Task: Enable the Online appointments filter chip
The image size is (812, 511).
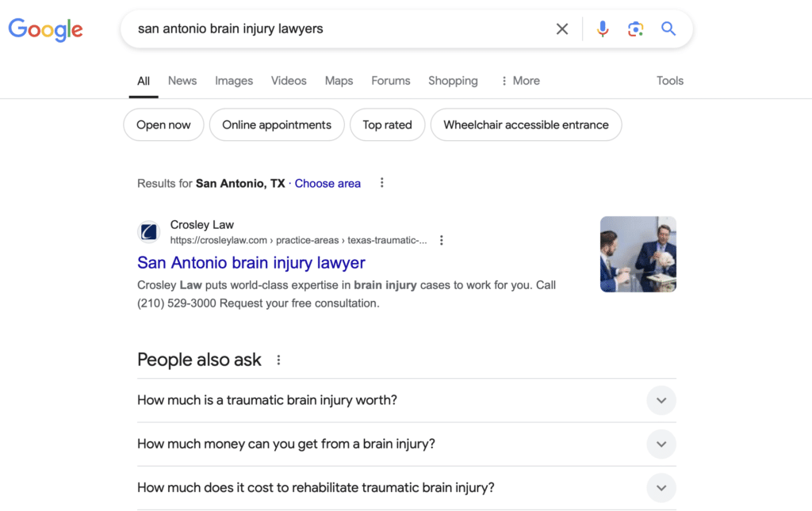Action: (x=277, y=125)
